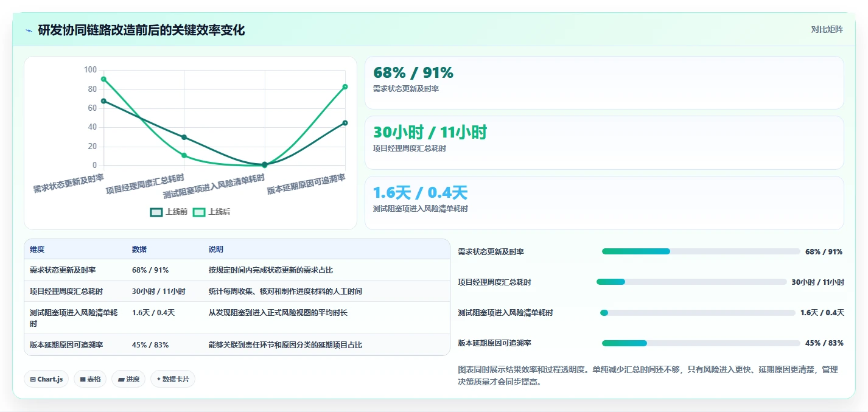Click progress value label 45% / 83%

pos(824,343)
